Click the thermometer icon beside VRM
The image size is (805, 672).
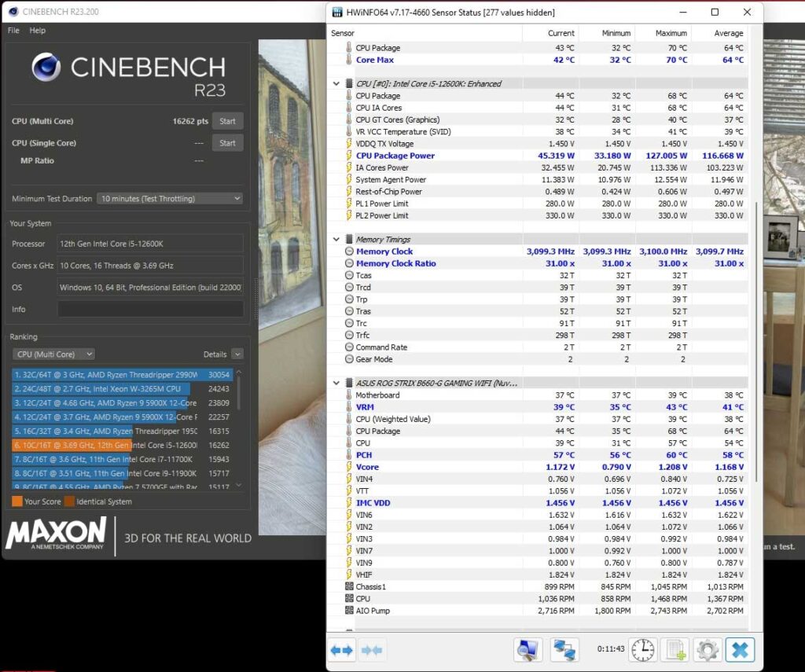pos(349,406)
